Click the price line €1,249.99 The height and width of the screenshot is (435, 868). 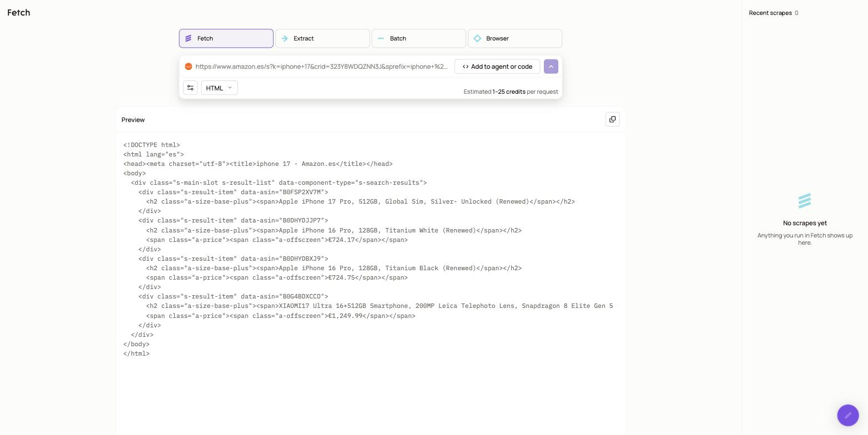(281, 316)
